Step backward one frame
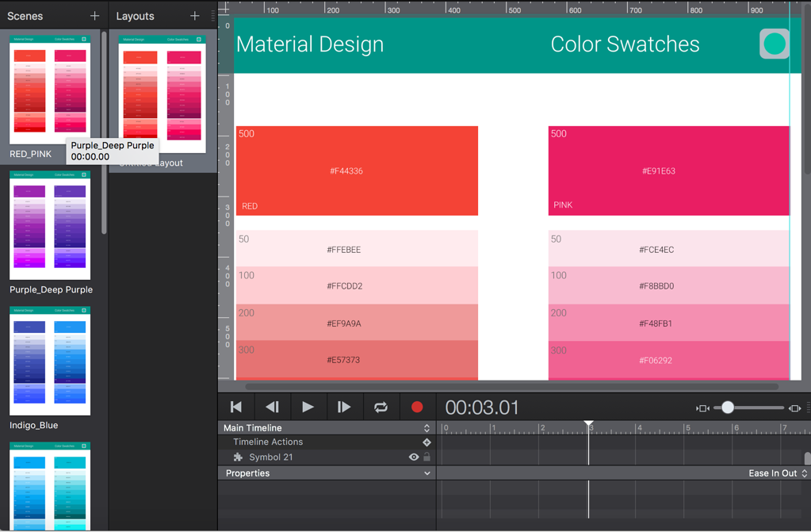Screen dimensions: 811x532 (272, 407)
